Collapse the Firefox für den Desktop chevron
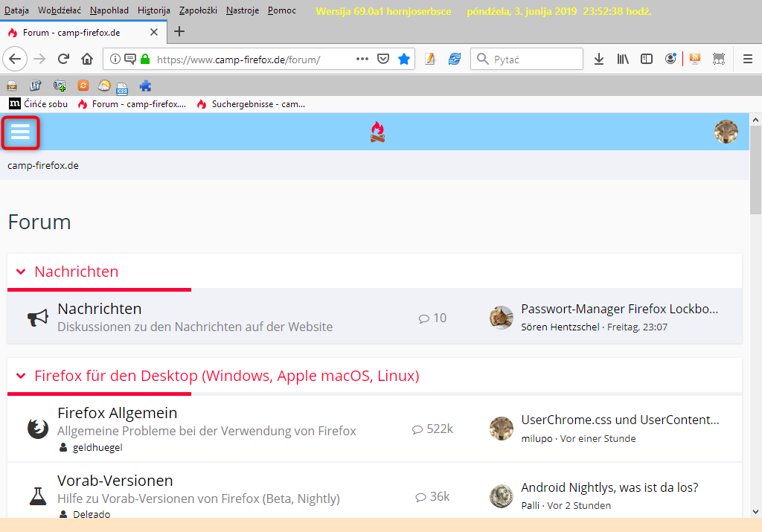 pos(21,376)
